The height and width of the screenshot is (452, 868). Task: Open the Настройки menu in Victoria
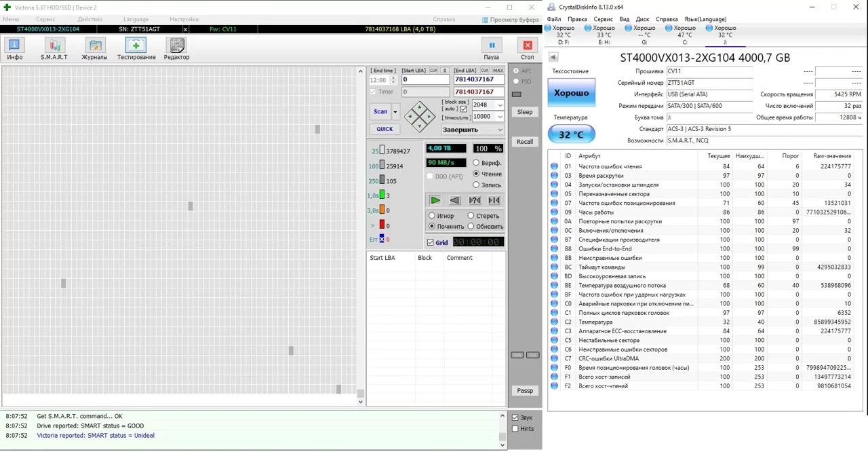click(184, 20)
